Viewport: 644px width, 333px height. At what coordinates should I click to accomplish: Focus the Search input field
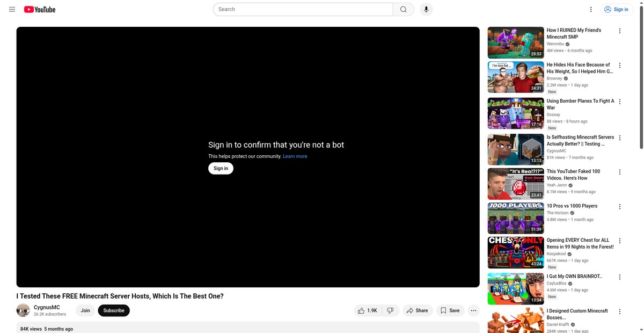coord(303,9)
